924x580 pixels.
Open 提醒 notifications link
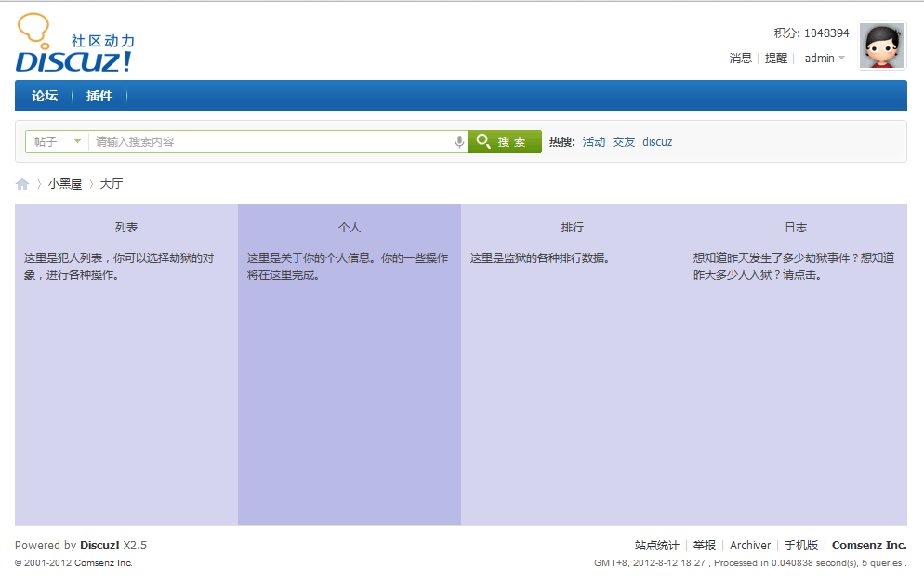click(x=775, y=58)
